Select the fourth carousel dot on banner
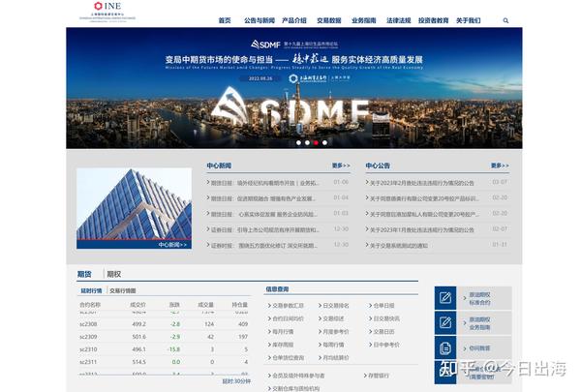This screenshot has width=581, height=392. point(324,142)
